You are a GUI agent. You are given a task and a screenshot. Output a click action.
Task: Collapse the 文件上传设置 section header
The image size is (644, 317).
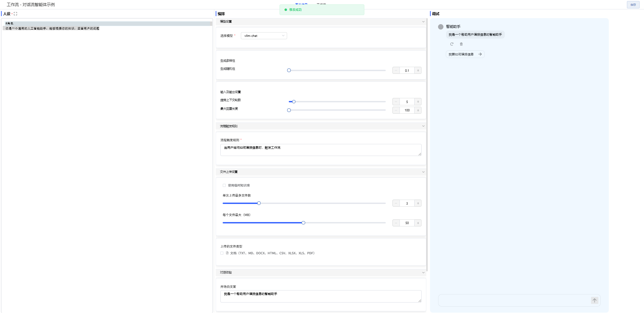point(423,172)
